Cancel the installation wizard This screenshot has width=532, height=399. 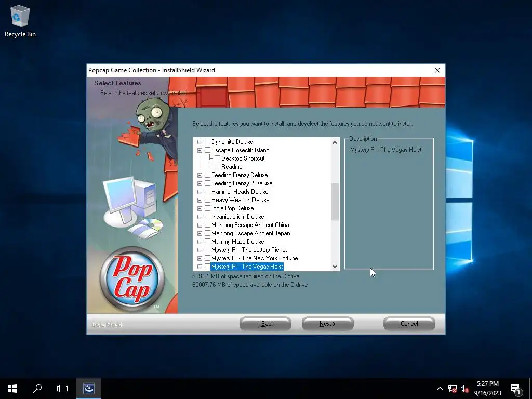[409, 324]
